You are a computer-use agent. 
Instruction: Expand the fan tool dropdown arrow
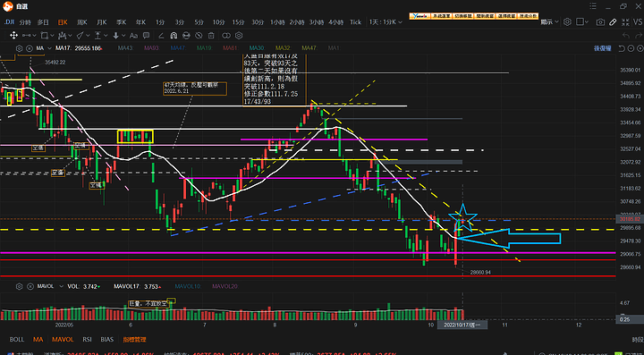coord(88,35)
